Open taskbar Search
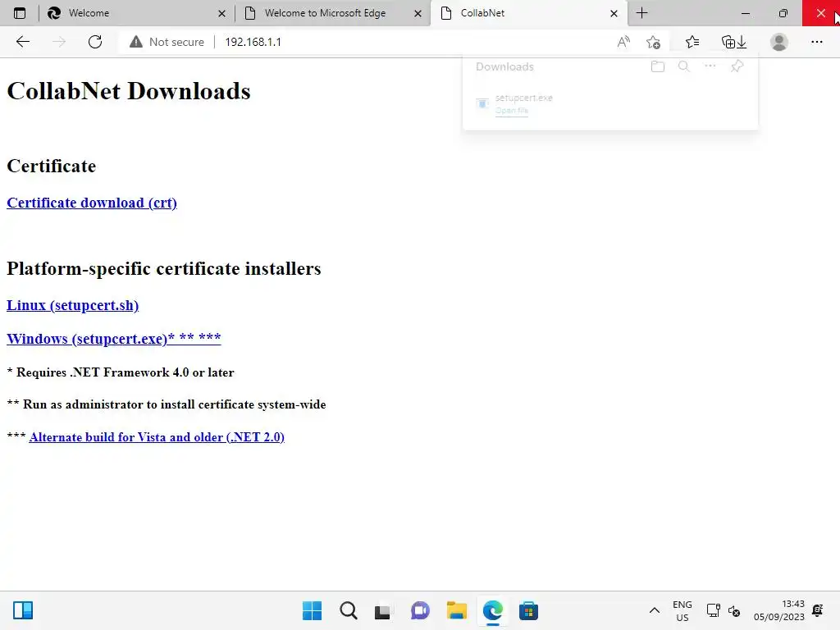Viewport: 840px width, 630px height. click(348, 610)
